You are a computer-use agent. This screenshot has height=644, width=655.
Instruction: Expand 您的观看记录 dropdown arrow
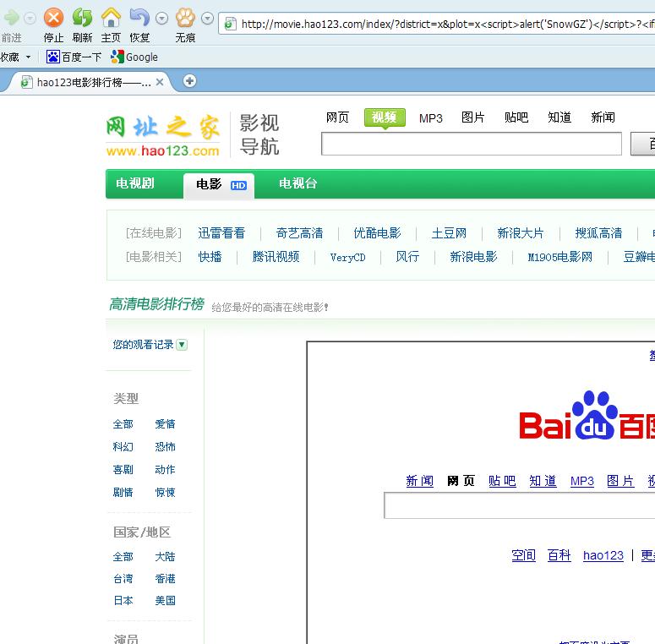click(x=182, y=345)
